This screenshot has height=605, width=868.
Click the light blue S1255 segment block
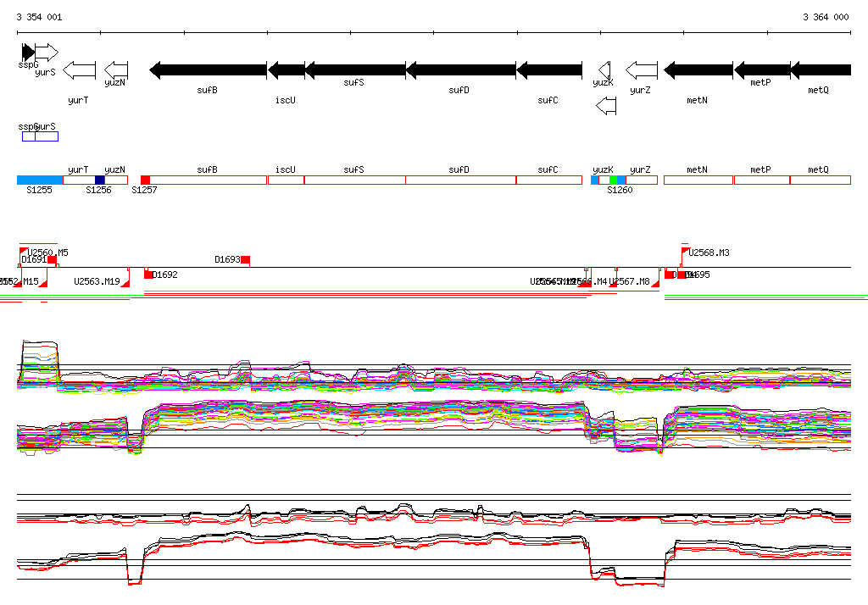(40, 180)
